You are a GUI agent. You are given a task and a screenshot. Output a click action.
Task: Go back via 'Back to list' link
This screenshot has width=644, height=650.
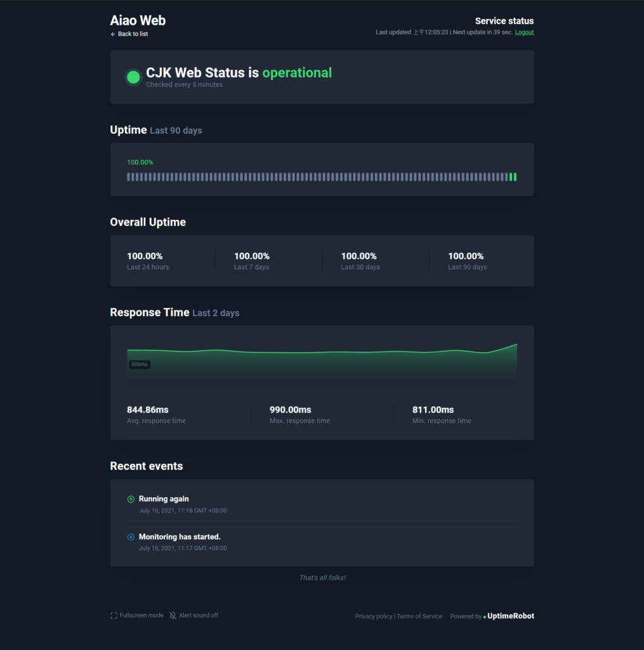pos(129,34)
